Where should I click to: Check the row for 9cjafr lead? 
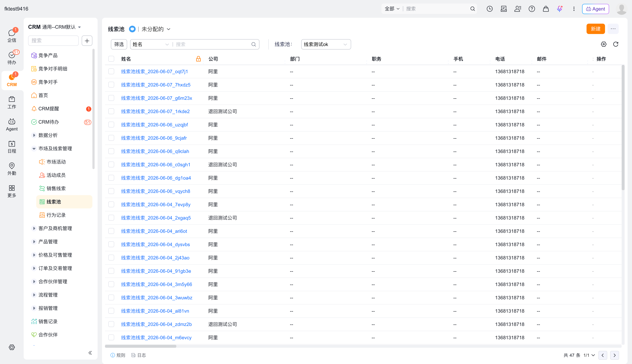click(x=111, y=138)
